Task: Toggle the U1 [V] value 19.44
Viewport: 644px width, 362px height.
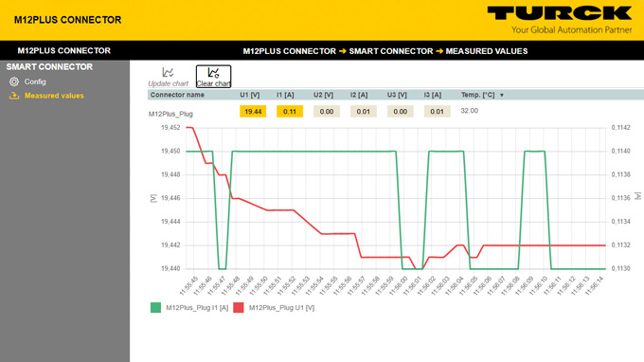Action: pos(253,112)
